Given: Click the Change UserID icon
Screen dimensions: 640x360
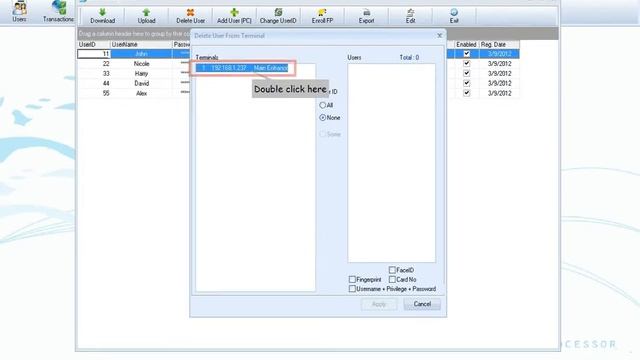Looking at the screenshot, I should pyautogui.click(x=278, y=13).
